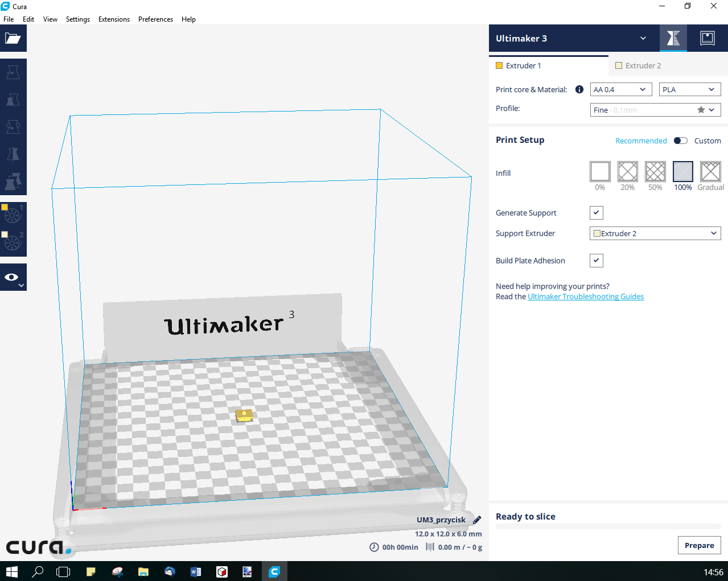Image resolution: width=728 pixels, height=581 pixels.
Task: Open the view mode eye menu
Action: 13,277
